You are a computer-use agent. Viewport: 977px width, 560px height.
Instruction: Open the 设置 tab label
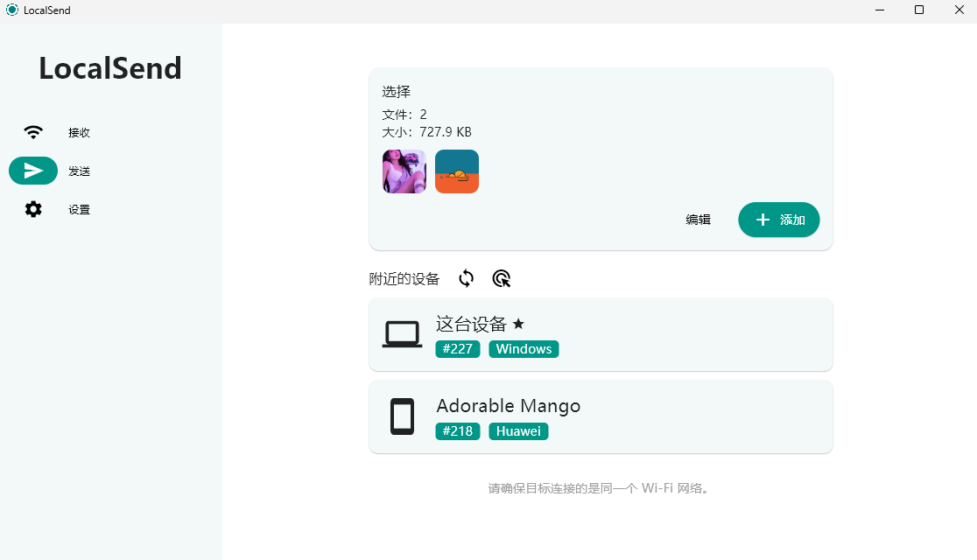79,210
